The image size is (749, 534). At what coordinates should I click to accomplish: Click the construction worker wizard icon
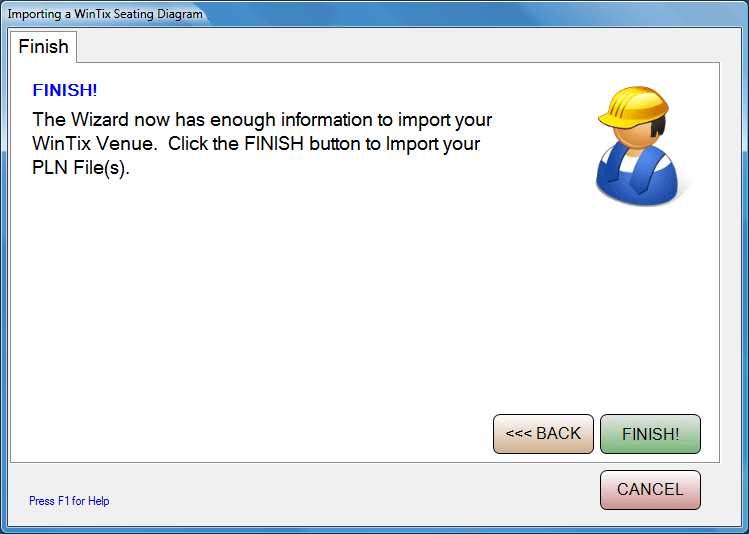click(639, 146)
